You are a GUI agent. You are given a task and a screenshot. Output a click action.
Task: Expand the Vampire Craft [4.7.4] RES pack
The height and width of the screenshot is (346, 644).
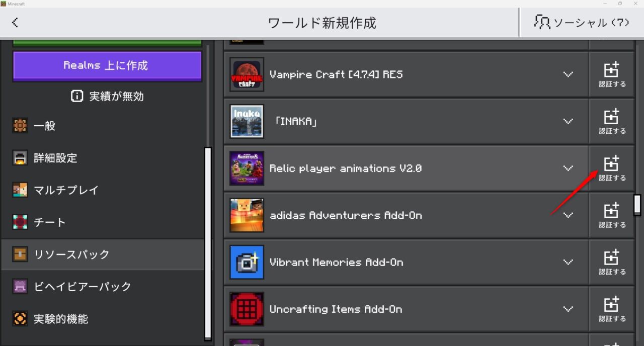pos(568,74)
